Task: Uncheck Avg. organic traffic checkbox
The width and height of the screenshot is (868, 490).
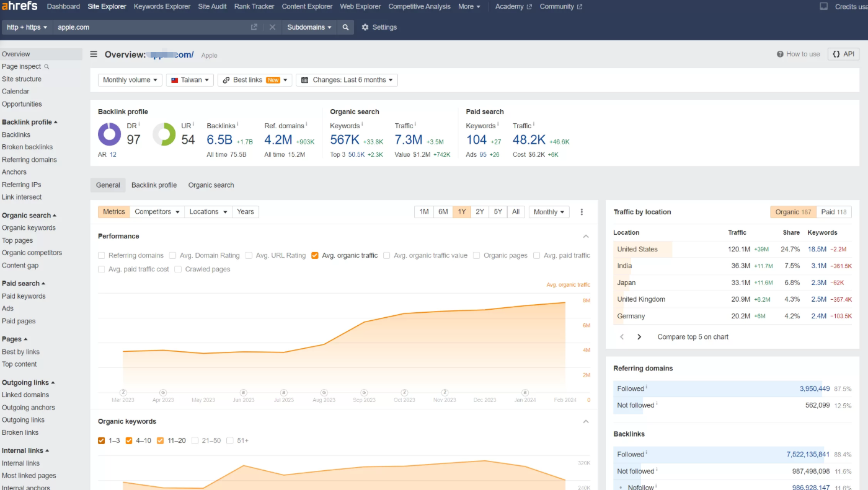Action: click(x=315, y=255)
